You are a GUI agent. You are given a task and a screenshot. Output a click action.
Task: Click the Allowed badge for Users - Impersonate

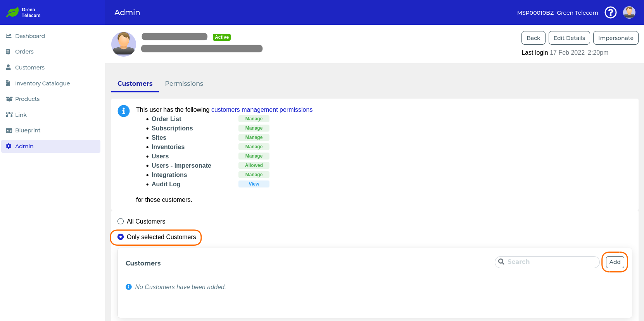click(x=254, y=165)
